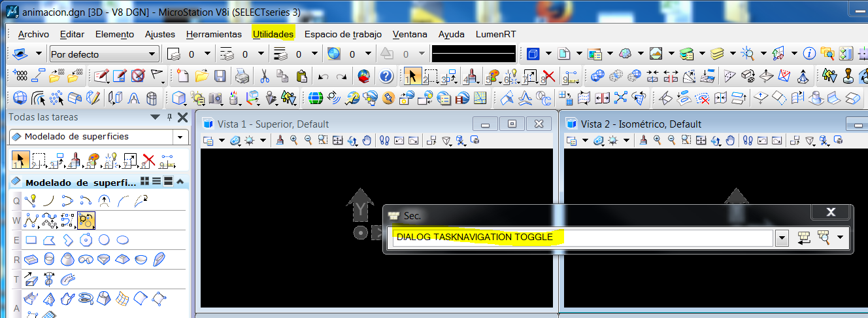Click the blue Element Information 'i' icon
Viewport: 868px width, 318px height.
[x=809, y=54]
